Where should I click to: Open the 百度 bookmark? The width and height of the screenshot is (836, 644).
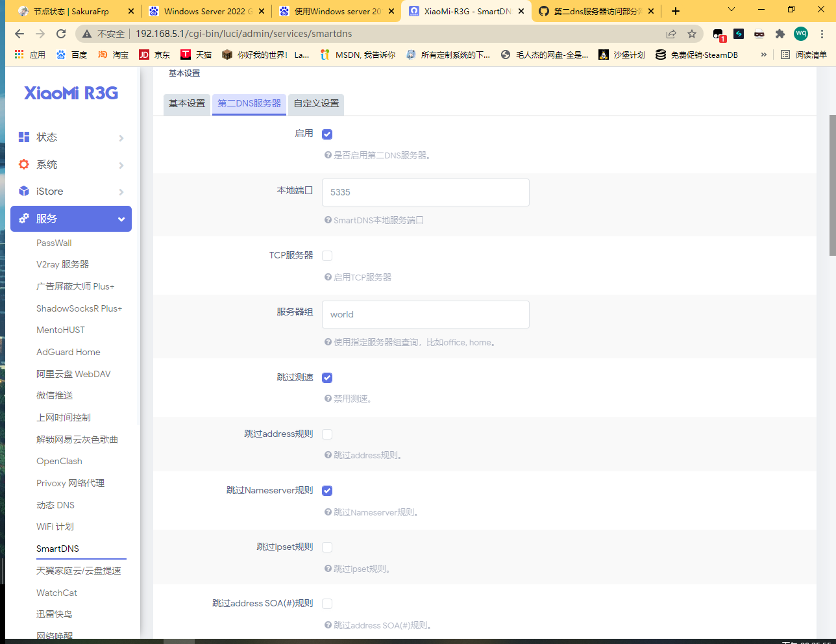71,55
